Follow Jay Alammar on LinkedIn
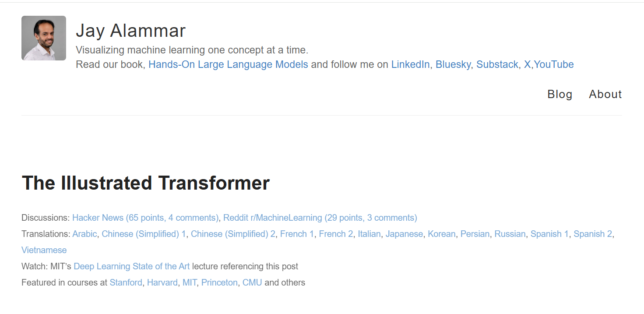 tap(410, 64)
